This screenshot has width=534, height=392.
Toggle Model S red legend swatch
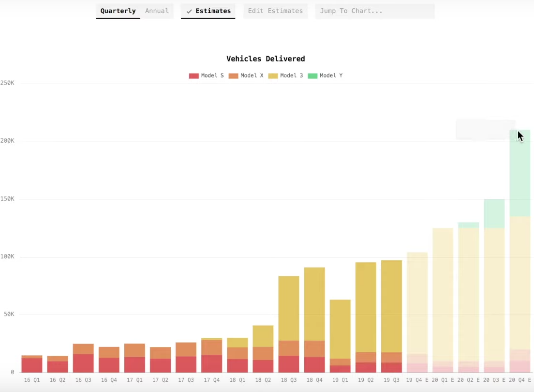pyautogui.click(x=194, y=75)
